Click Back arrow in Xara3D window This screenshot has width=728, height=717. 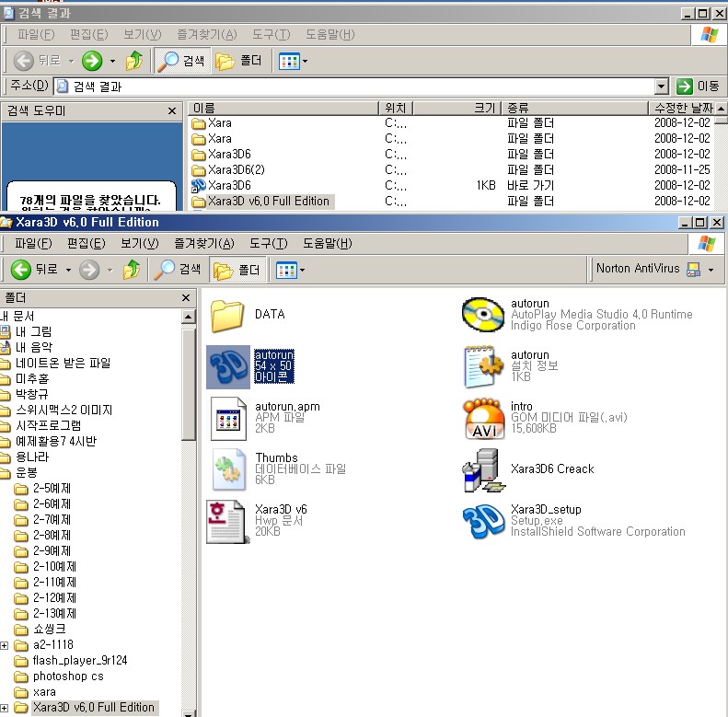coord(20,270)
